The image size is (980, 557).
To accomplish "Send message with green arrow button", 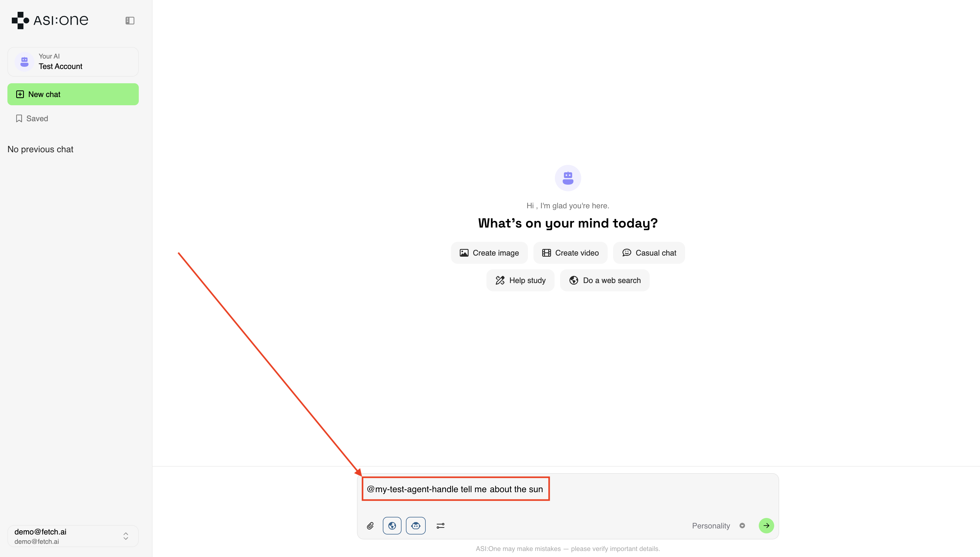I will [766, 525].
